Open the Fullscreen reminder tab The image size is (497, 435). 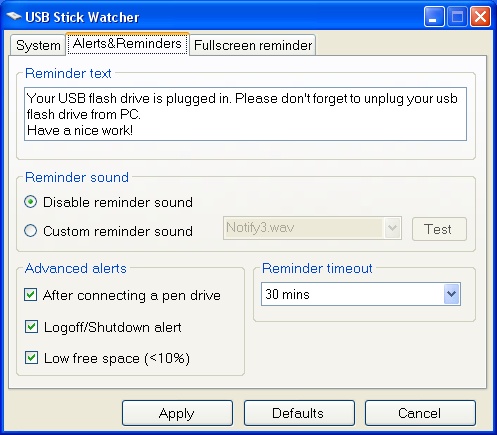pyautogui.click(x=253, y=45)
